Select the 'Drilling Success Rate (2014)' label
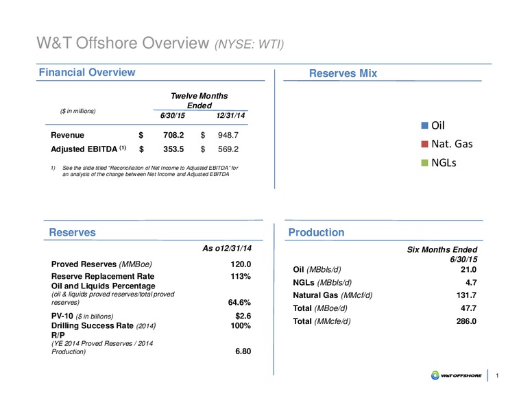Screen dimensions: 532x411 [x=104, y=326]
